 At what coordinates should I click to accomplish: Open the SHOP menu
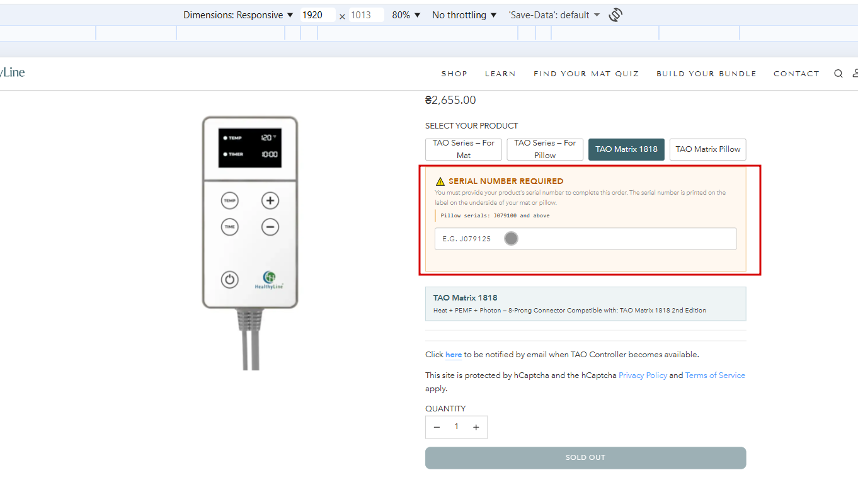(x=454, y=74)
